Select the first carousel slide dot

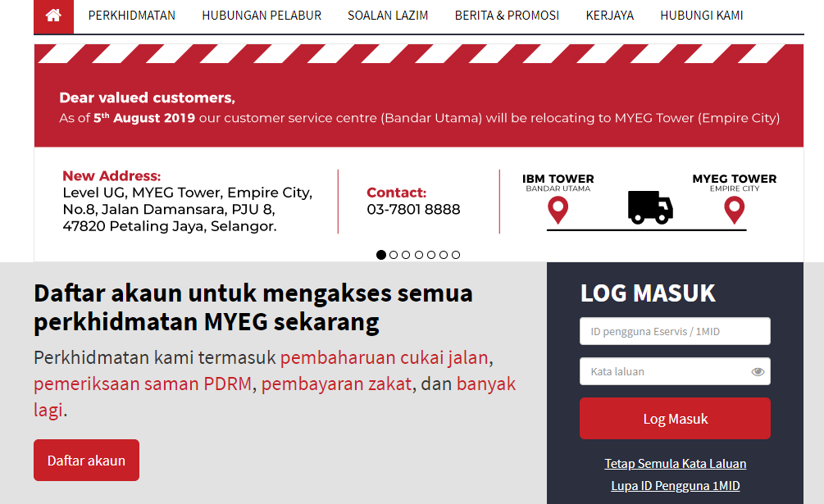point(381,255)
